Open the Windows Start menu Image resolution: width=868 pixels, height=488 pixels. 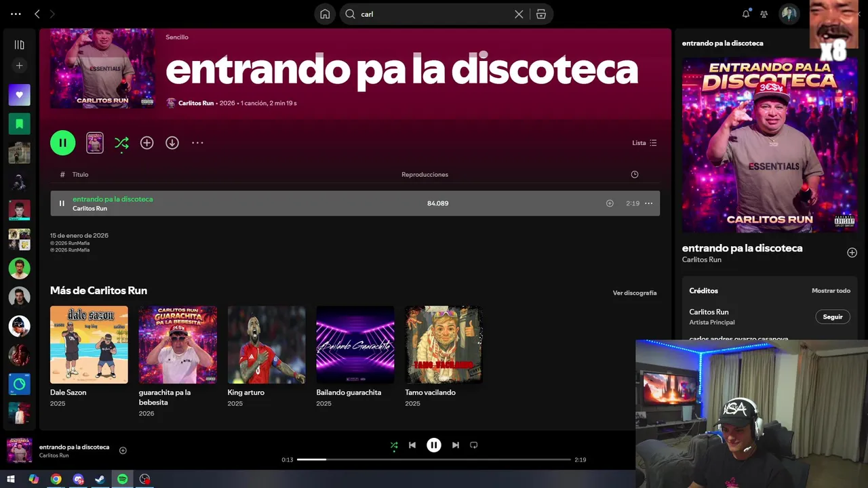click(x=11, y=479)
